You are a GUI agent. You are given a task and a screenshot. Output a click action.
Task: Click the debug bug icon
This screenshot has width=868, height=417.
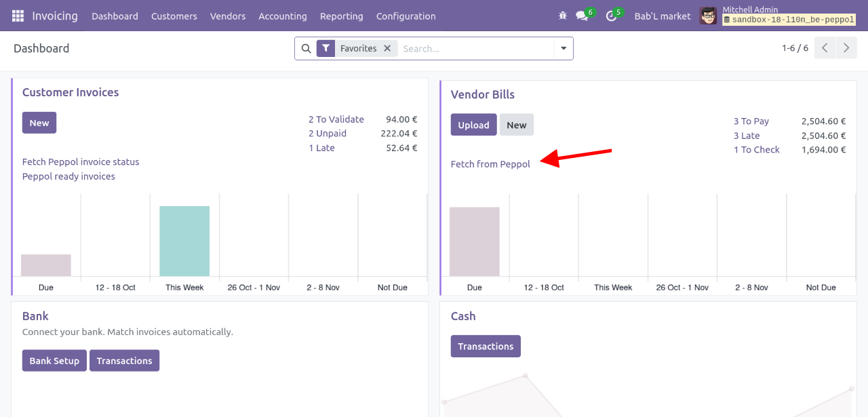(562, 16)
